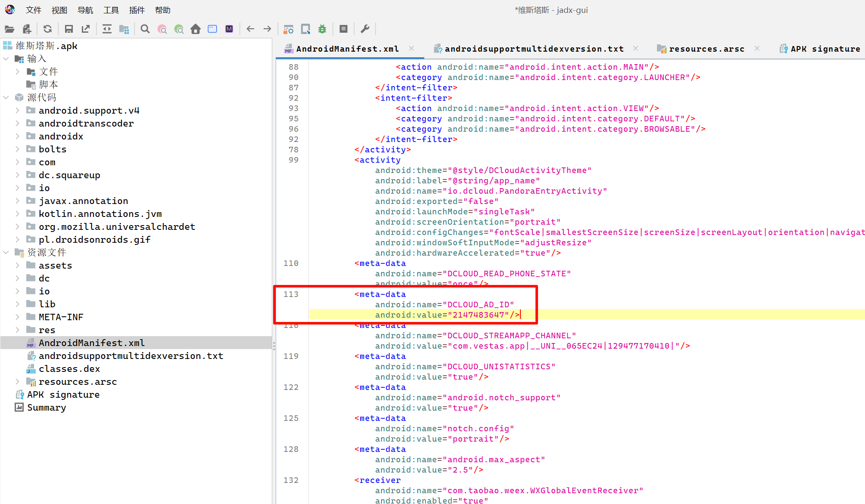The height and width of the screenshot is (504, 865).
Task: Click the add files toolbar icon
Action: (x=27, y=29)
